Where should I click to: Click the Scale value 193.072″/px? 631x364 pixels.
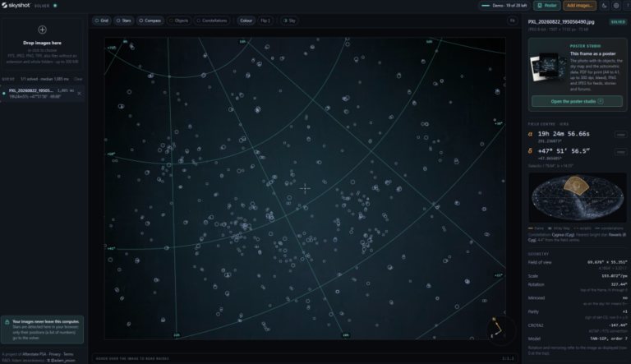pos(614,276)
